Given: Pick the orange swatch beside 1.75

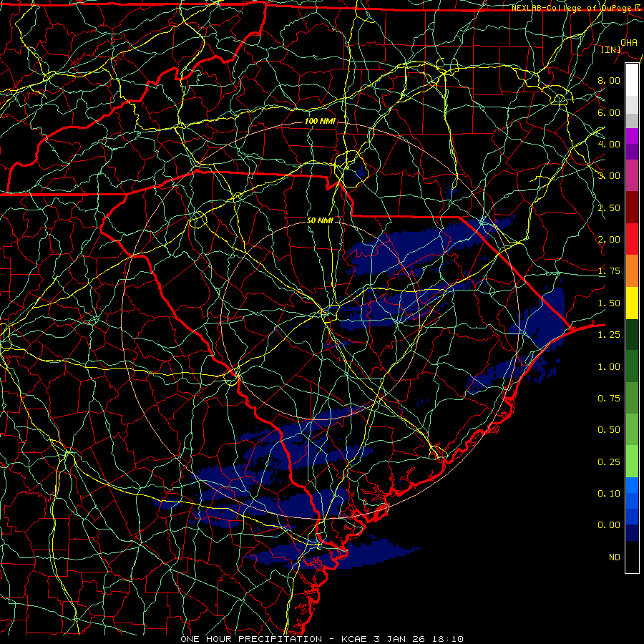Looking at the screenshot, I should click(632, 271).
